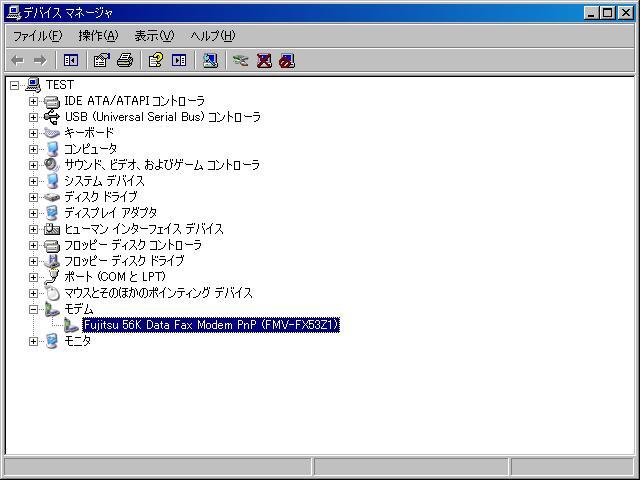Collapse the モデム node
The width and height of the screenshot is (640, 480).
(x=33, y=309)
